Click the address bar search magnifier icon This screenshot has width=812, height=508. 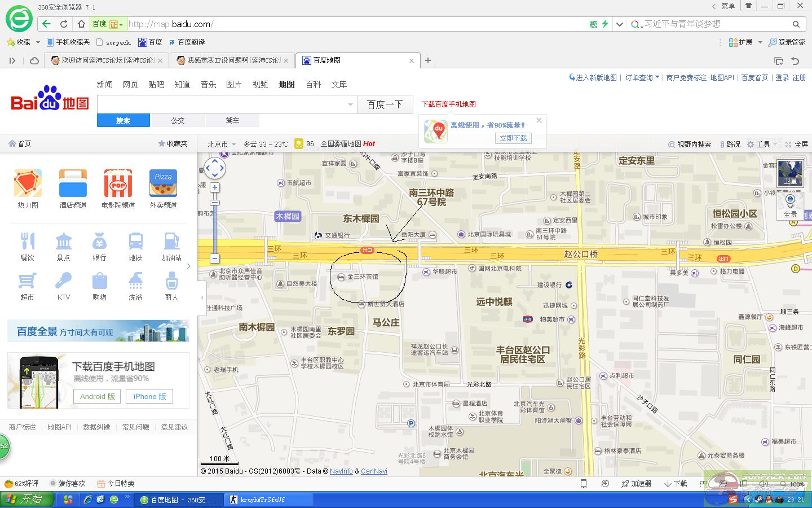tap(796, 24)
